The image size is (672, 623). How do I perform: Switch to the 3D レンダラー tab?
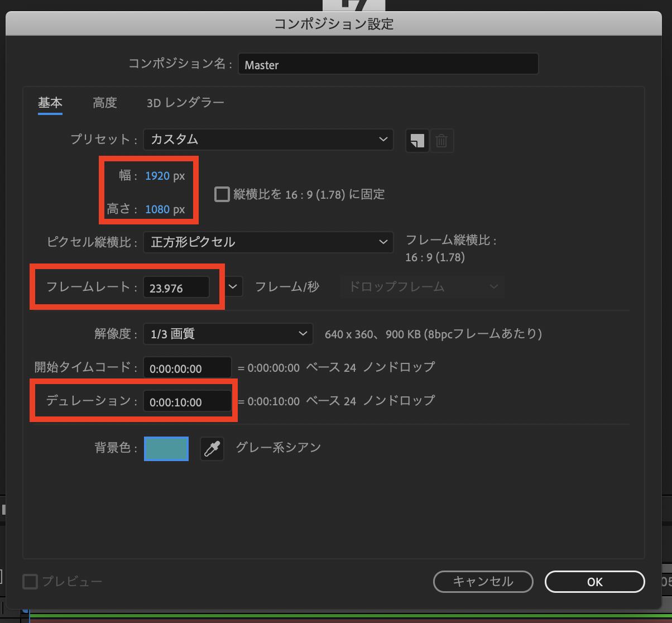click(185, 103)
